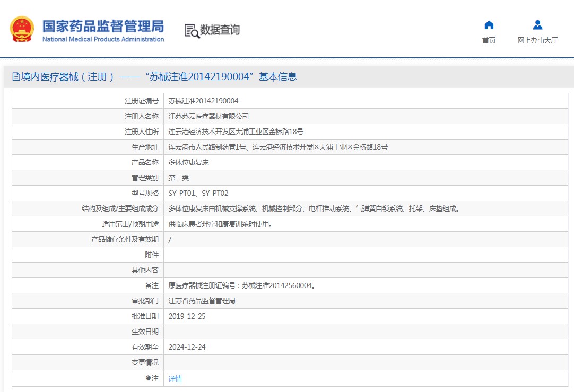Click the 批准日期 row label
Image resolution: width=574 pixels, height=392 pixels.
point(145,316)
